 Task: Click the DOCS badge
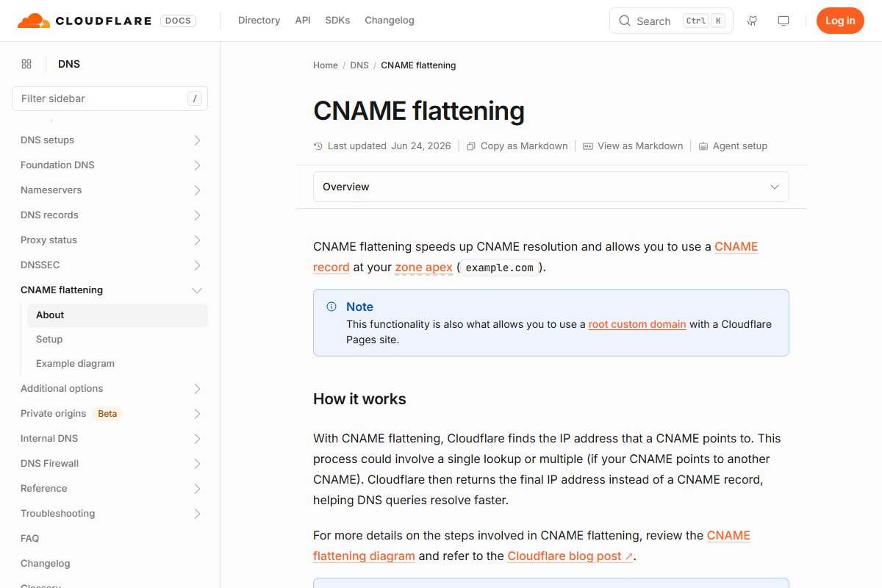[179, 21]
